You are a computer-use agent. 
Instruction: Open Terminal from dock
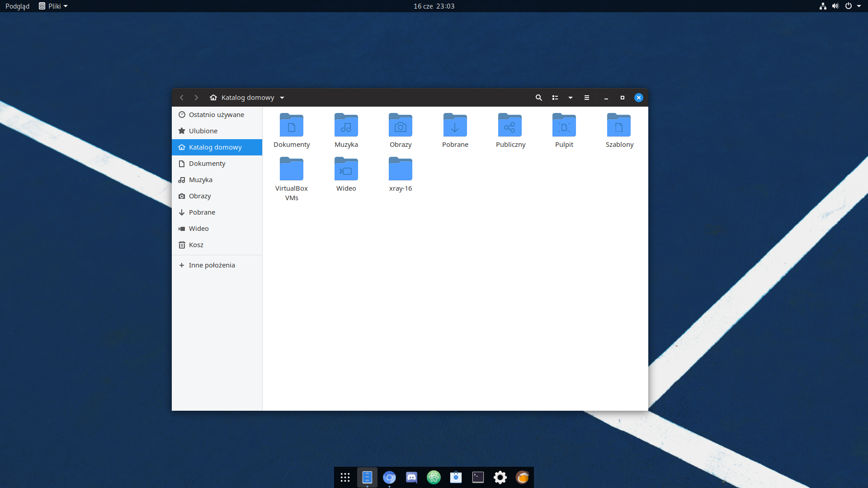click(478, 477)
